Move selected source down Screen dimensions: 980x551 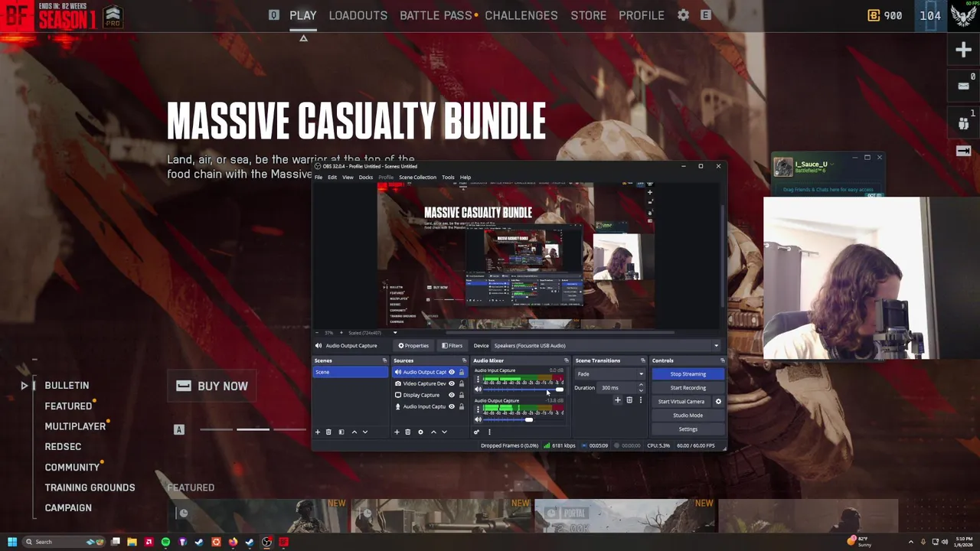coord(444,432)
